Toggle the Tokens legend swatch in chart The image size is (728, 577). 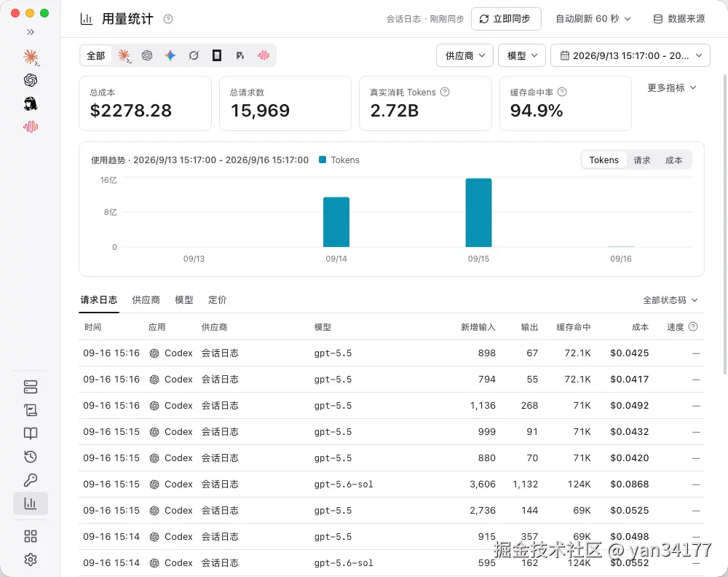click(x=323, y=160)
